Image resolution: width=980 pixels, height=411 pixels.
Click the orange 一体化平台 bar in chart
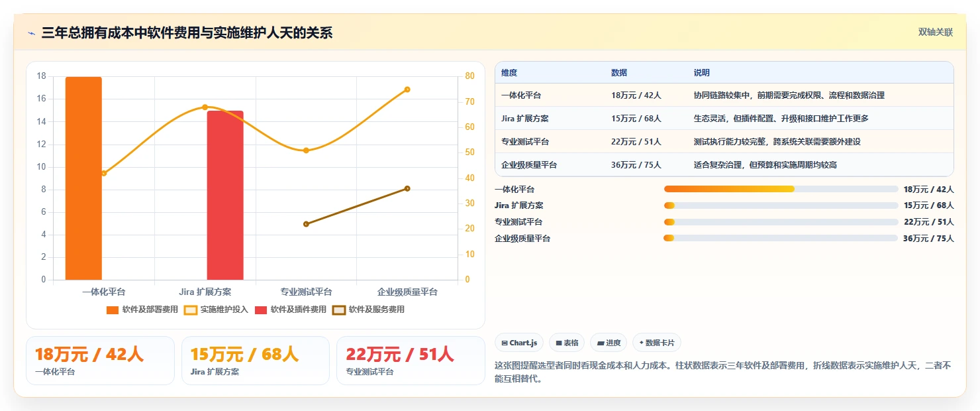coord(83,178)
